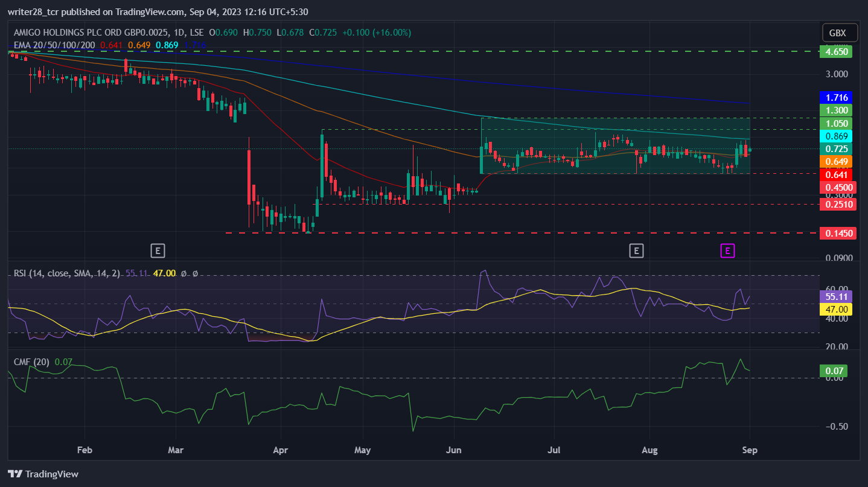868x487 pixels.
Task: Open the purple earnings E marker near September
Action: tap(728, 250)
